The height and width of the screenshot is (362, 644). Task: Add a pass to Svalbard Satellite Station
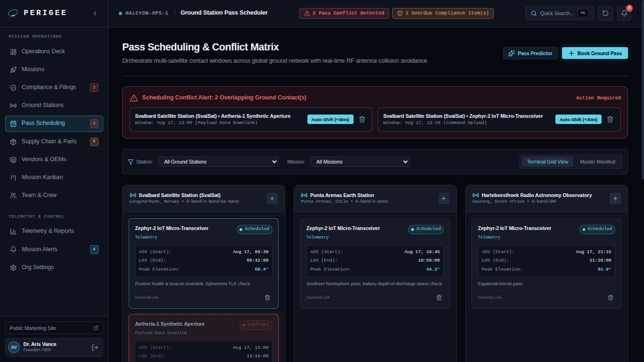pyautogui.click(x=272, y=198)
